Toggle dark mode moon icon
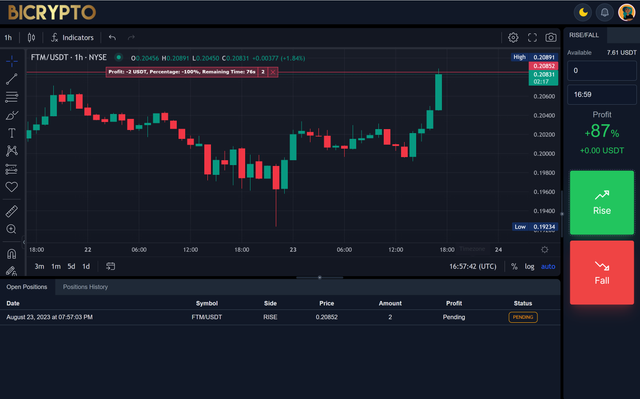This screenshot has width=640, height=399. [x=583, y=13]
